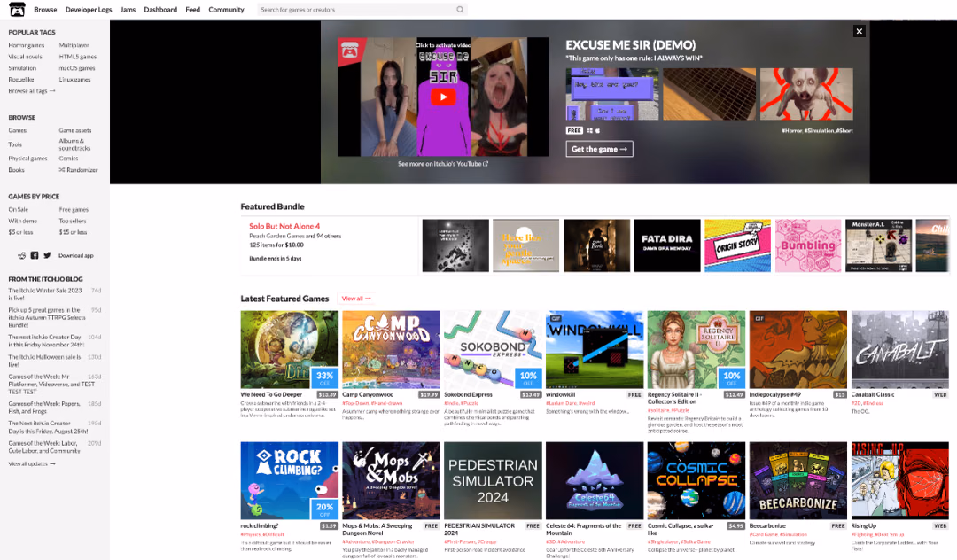Click the Windows platform icon beside FREE
The height and width of the screenshot is (560, 957).
point(589,130)
